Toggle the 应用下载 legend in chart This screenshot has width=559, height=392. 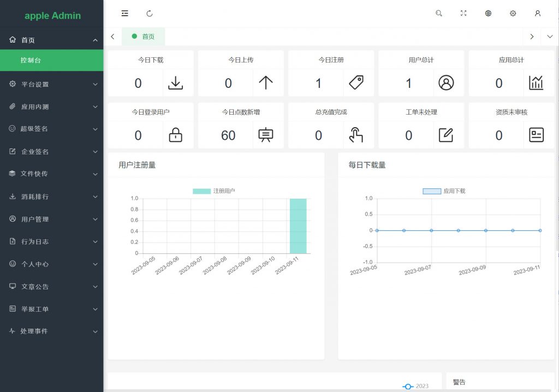(444, 191)
